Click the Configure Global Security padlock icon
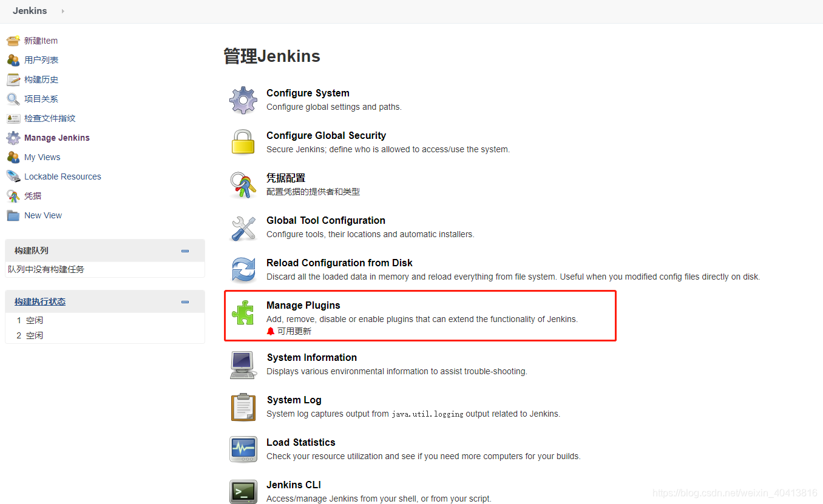 click(x=243, y=143)
